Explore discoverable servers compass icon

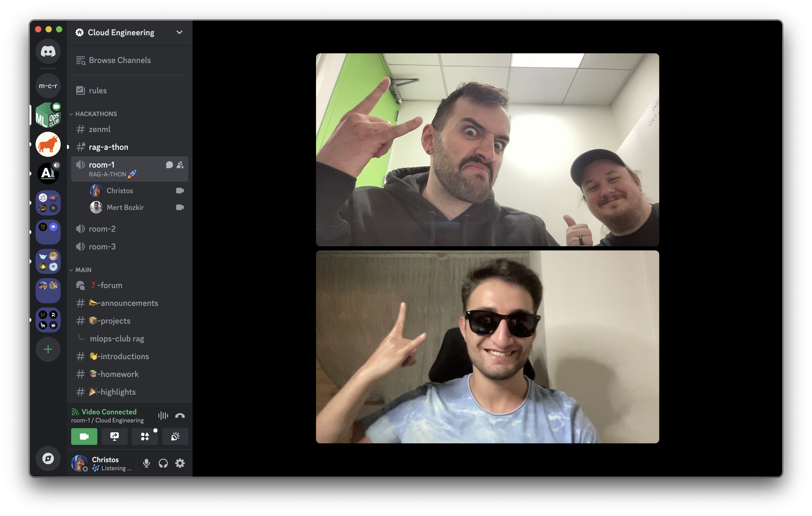(48, 458)
